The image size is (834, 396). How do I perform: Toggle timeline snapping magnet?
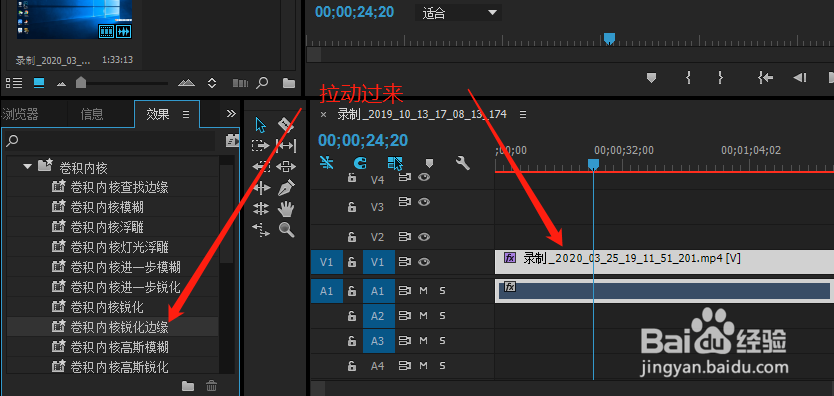click(360, 163)
